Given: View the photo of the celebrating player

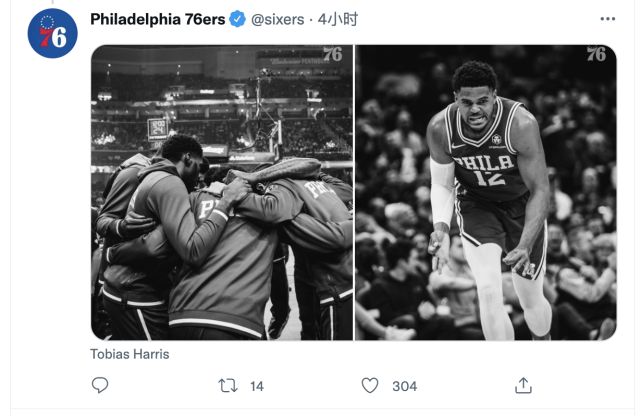Looking at the screenshot, I should point(486,192).
